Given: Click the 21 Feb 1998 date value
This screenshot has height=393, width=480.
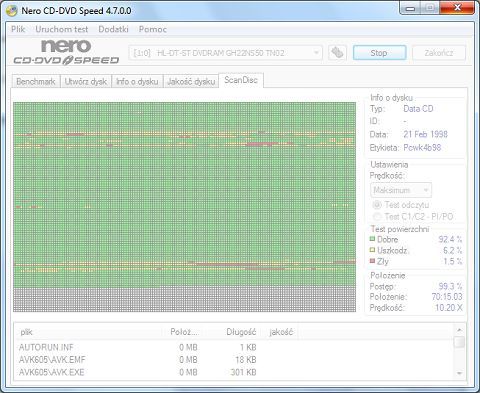Looking at the screenshot, I should point(425,134).
